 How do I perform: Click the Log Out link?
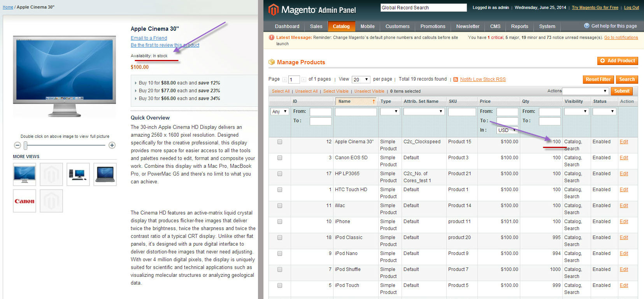tap(632, 7)
